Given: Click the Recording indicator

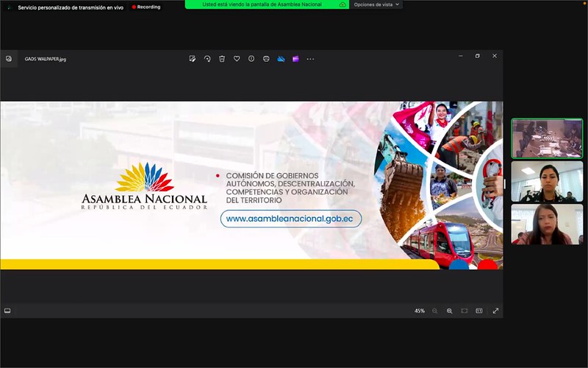Looking at the screenshot, I should point(146,7).
